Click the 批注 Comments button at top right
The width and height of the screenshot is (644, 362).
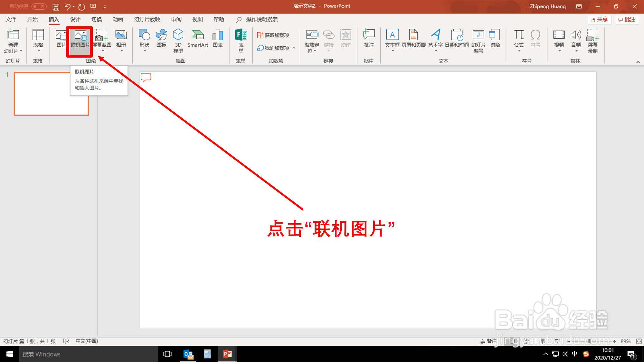point(627,20)
